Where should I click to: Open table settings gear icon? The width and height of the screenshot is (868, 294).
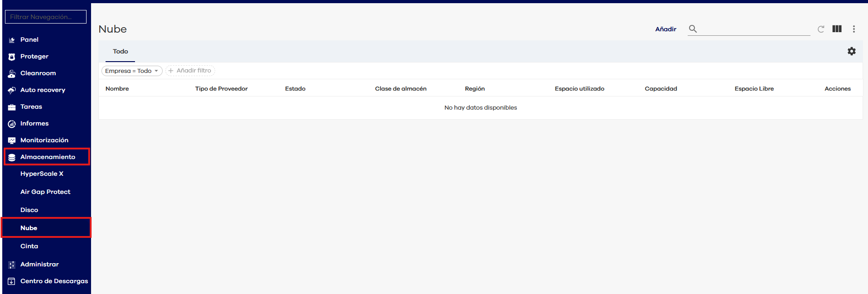click(x=852, y=51)
